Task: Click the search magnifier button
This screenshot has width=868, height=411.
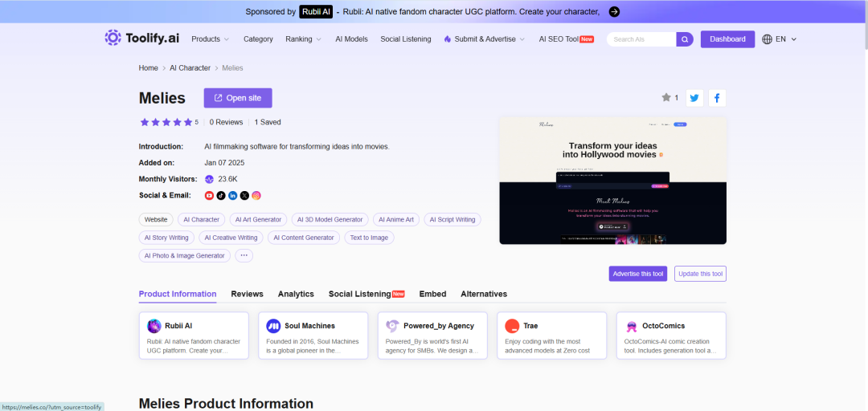Action: tap(685, 39)
